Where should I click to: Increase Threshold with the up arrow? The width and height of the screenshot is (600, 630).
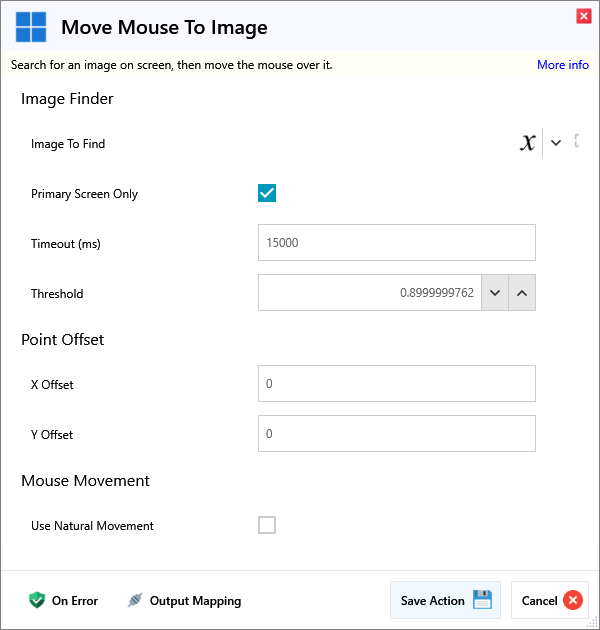click(x=522, y=293)
